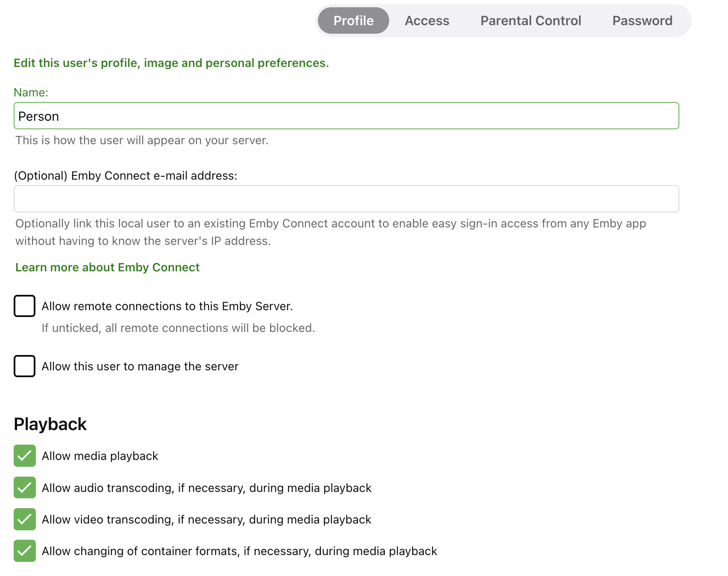Viewport: 728px width, 576px height.
Task: Go to the Password tab
Action: click(642, 20)
